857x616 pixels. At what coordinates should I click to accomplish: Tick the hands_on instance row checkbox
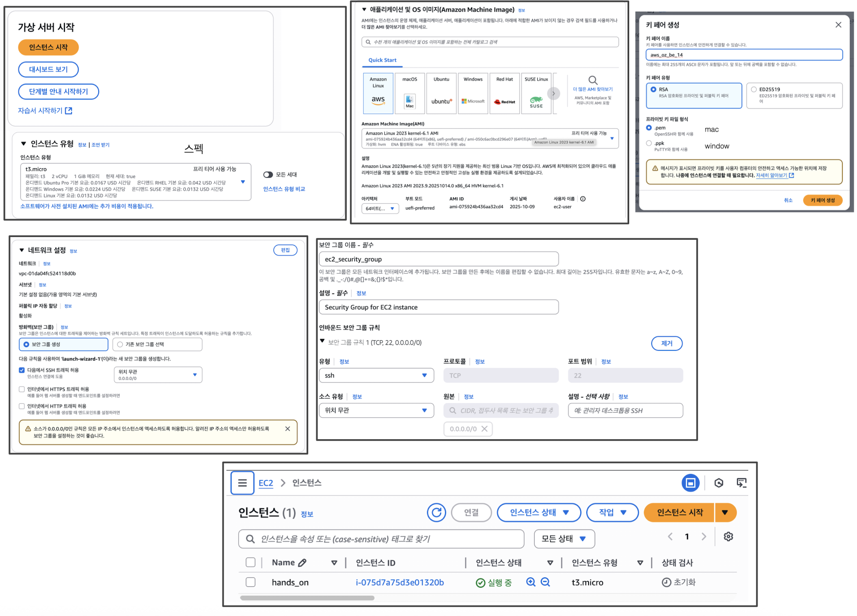click(x=250, y=582)
